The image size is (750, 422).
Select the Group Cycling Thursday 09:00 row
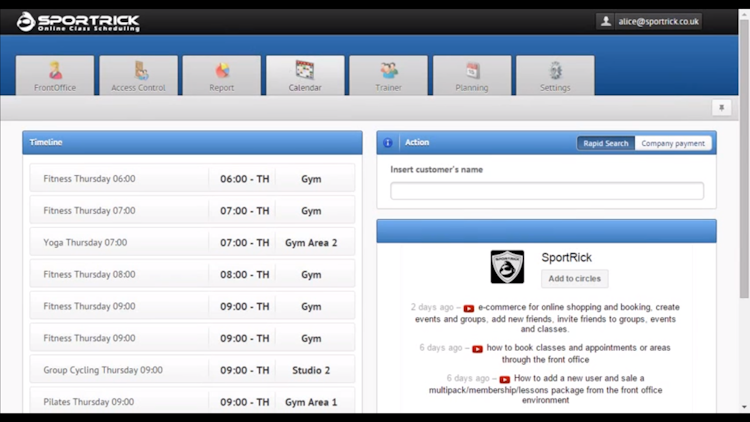192,370
